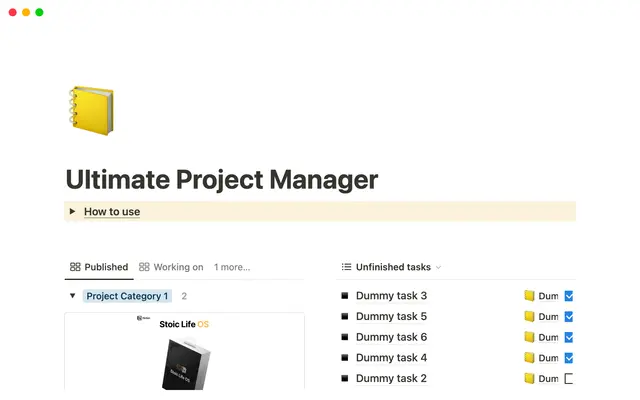Click the folder icon in Dummy task 6 row
Image resolution: width=640 pixels, height=400 pixels.
(x=530, y=338)
